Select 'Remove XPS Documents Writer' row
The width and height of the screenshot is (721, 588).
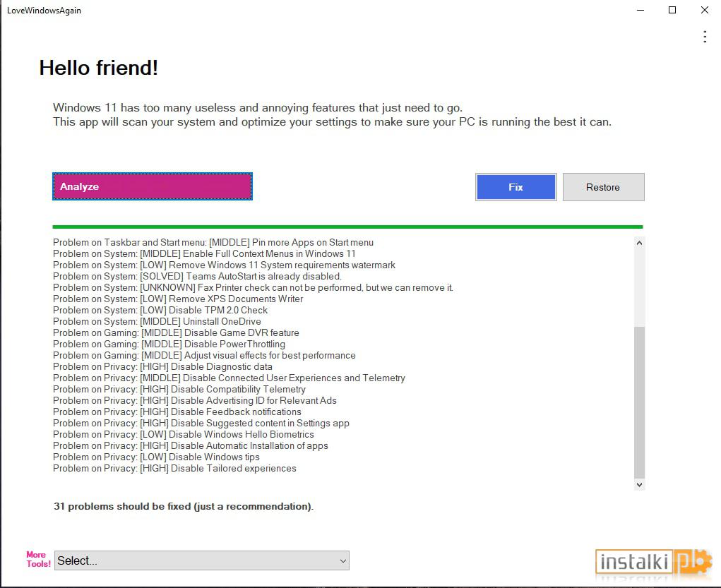178,299
